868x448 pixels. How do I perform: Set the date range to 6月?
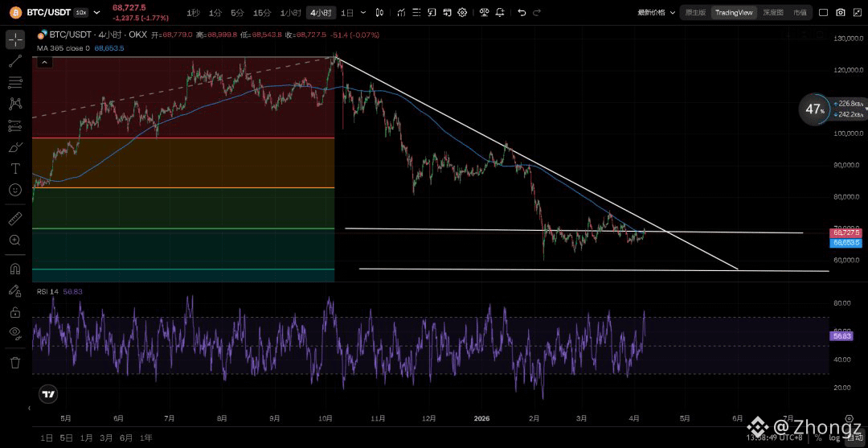click(x=125, y=438)
